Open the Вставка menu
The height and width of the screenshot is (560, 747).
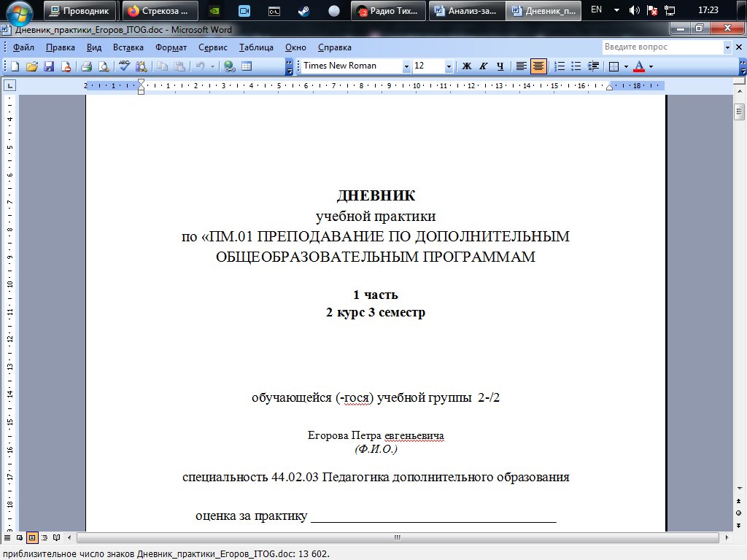coord(128,47)
